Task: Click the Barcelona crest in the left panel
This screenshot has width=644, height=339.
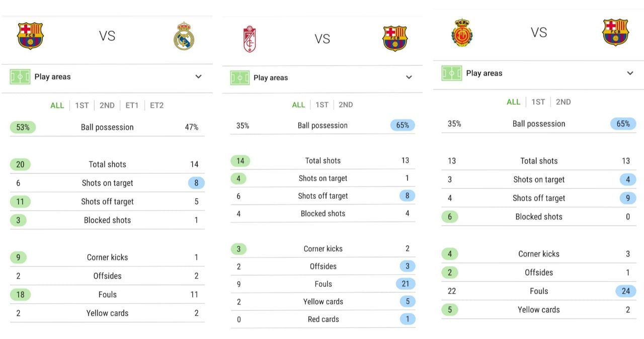Action: [30, 36]
